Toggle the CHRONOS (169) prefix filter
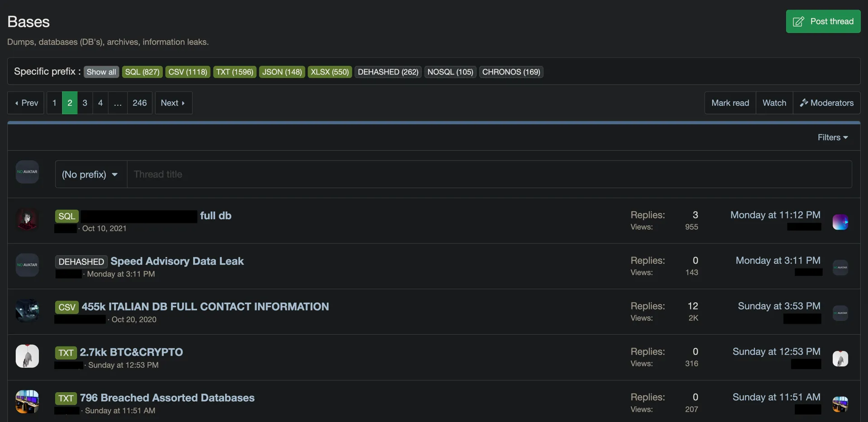This screenshot has width=868, height=422. click(511, 72)
